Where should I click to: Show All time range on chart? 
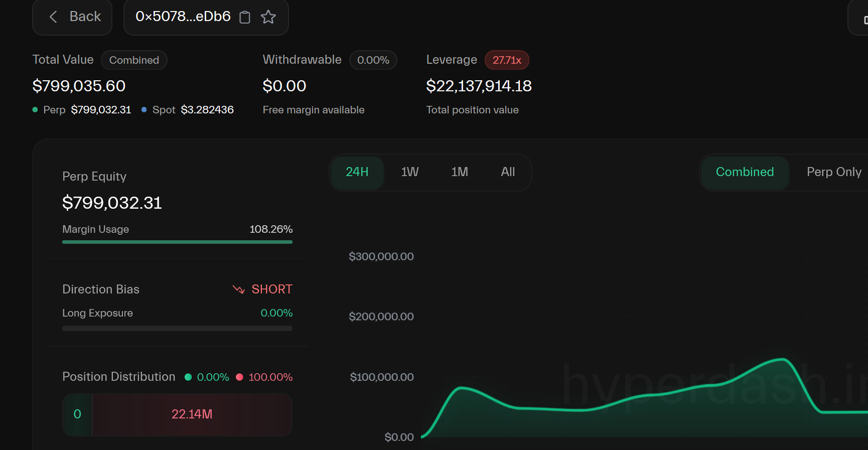pos(508,172)
